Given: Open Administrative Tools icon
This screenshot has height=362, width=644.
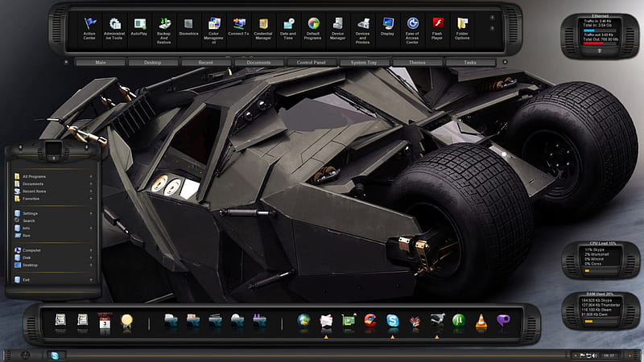Looking at the screenshot, I should (114, 29).
